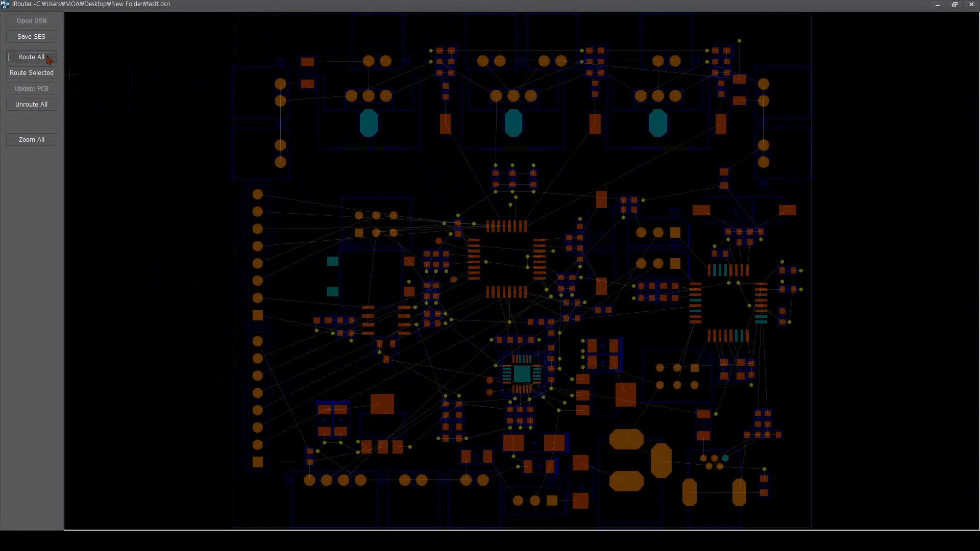Remove all traces with Unroute All
980x551 pixels.
click(31, 105)
